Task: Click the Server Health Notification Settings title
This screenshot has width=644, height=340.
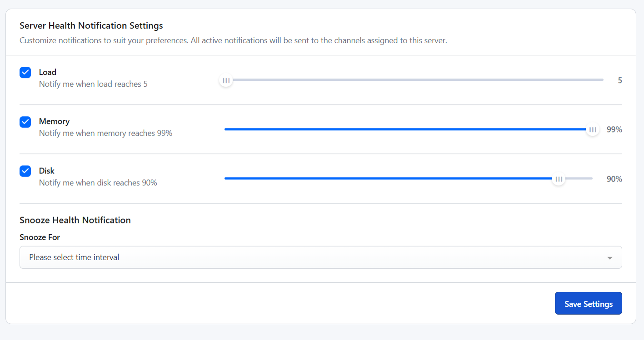Action: click(x=91, y=25)
